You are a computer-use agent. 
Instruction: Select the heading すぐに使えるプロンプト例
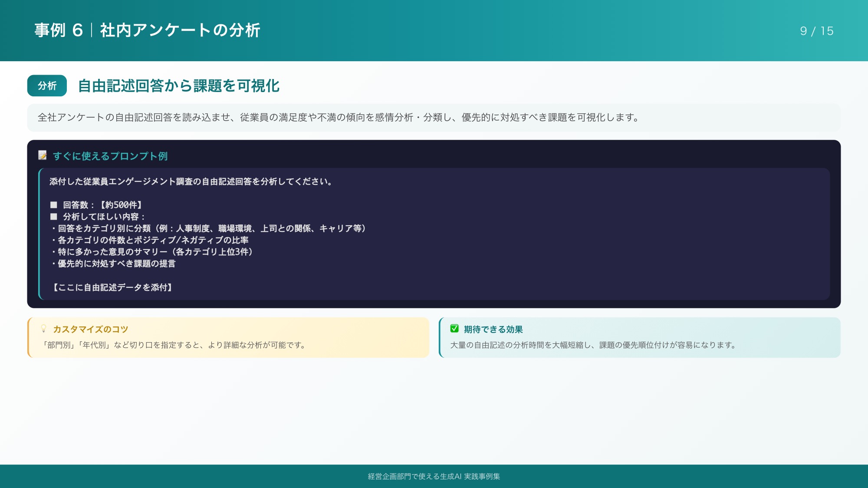110,156
